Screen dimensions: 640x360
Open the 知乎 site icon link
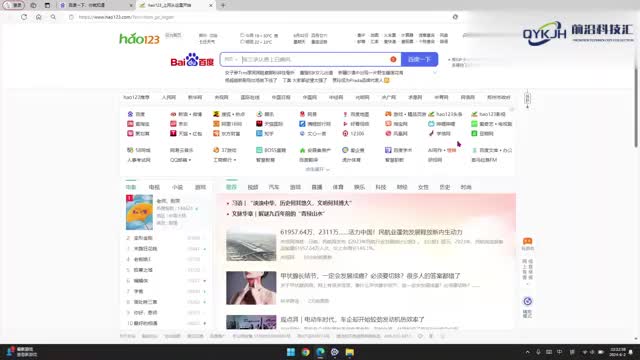265,133
